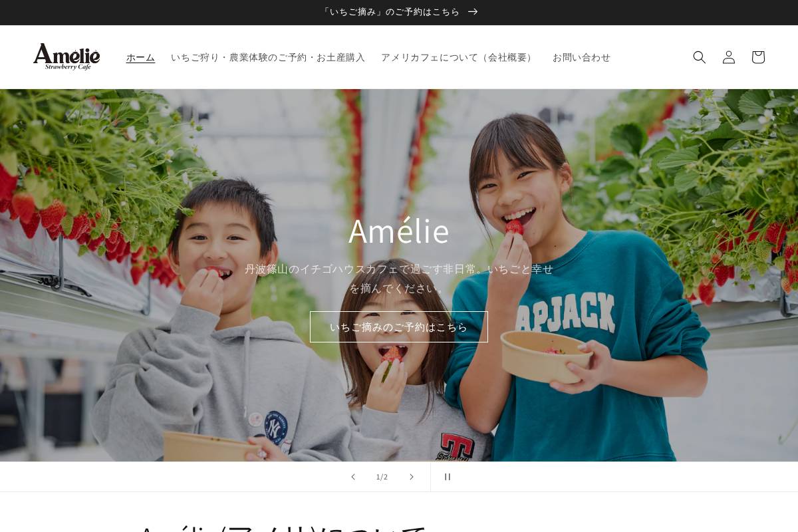Click いちご摘みのご予約はこちら hero button
Image resolution: width=798 pixels, height=532 pixels.
399,327
